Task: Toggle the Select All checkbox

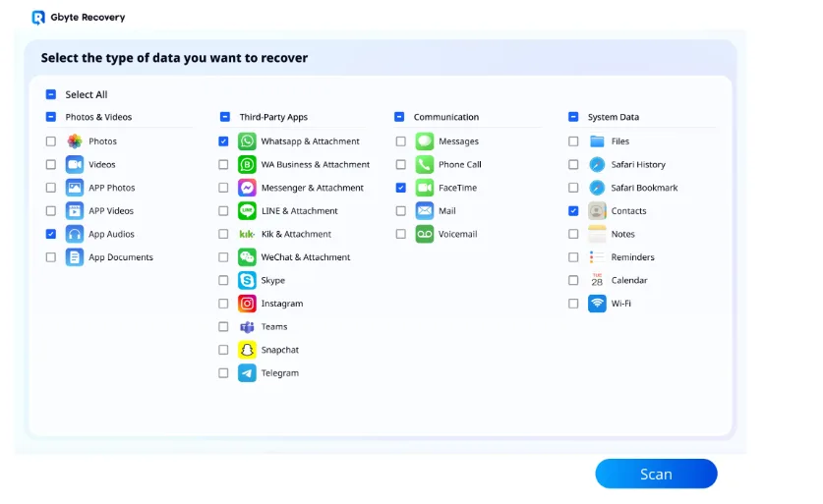Action: click(x=51, y=94)
